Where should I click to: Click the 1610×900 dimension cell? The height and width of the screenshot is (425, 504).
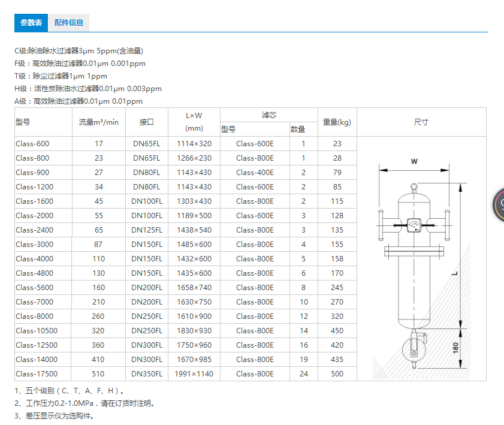point(194,317)
